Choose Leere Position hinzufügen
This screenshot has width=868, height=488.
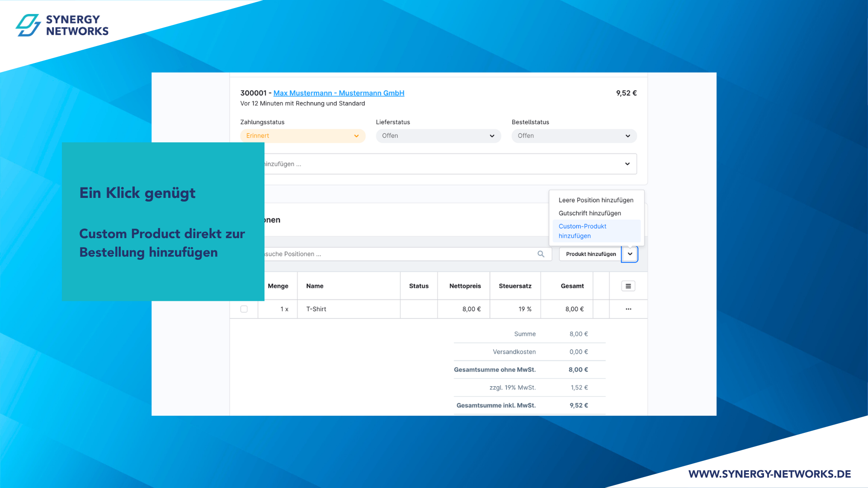[x=596, y=200]
